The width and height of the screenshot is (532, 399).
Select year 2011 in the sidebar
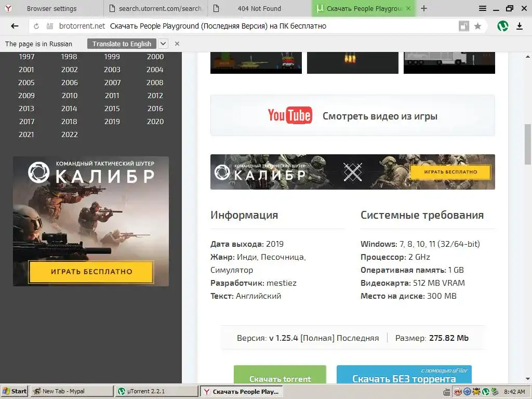click(x=112, y=96)
